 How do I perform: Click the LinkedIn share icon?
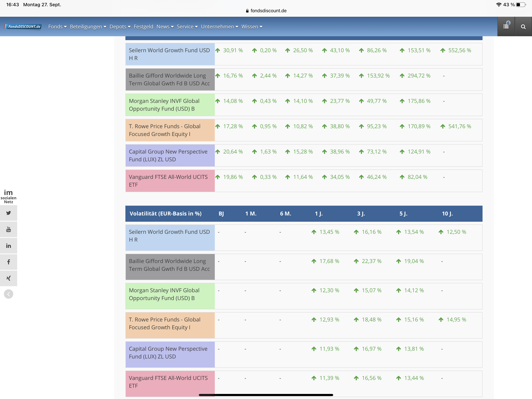8,246
